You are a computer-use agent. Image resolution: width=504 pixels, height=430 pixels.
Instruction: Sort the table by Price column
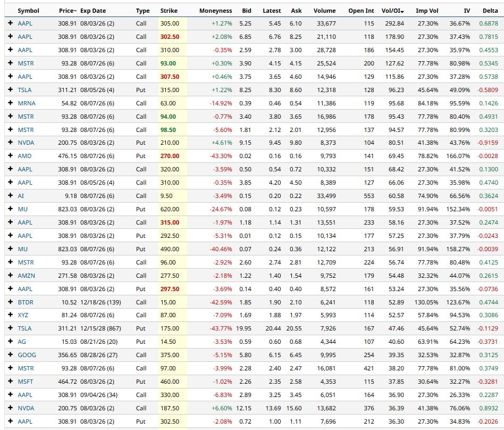click(x=68, y=11)
